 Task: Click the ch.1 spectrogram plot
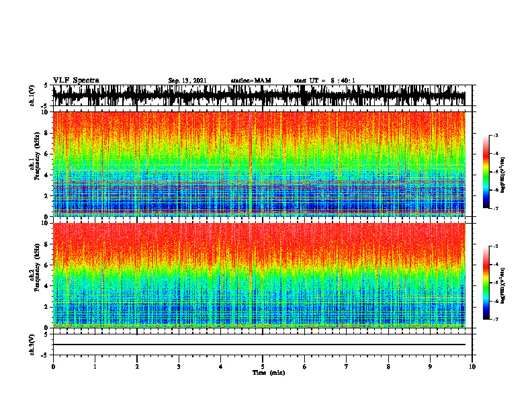(259, 164)
